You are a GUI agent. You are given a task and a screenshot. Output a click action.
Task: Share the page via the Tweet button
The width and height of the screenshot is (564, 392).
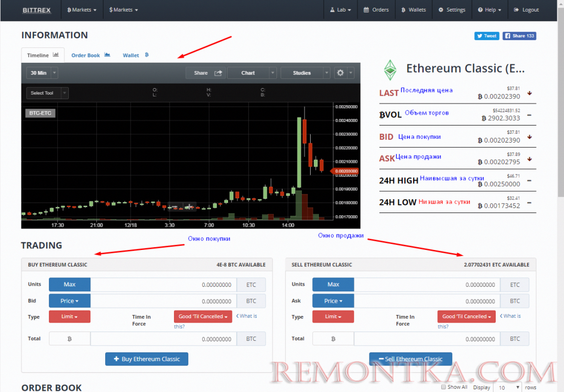(x=487, y=36)
